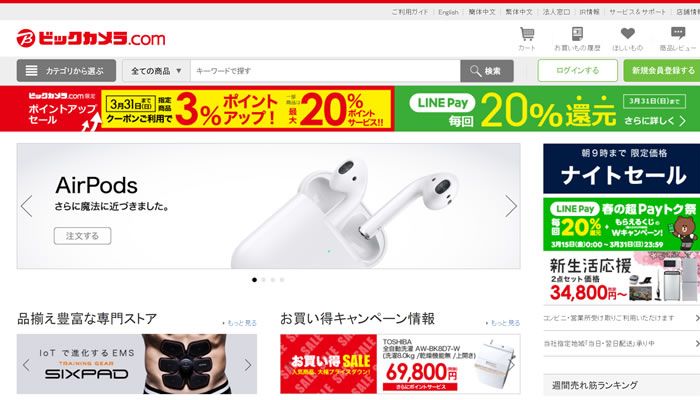The height and width of the screenshot is (400, 700).
Task: Switch language to English
Action: click(448, 12)
